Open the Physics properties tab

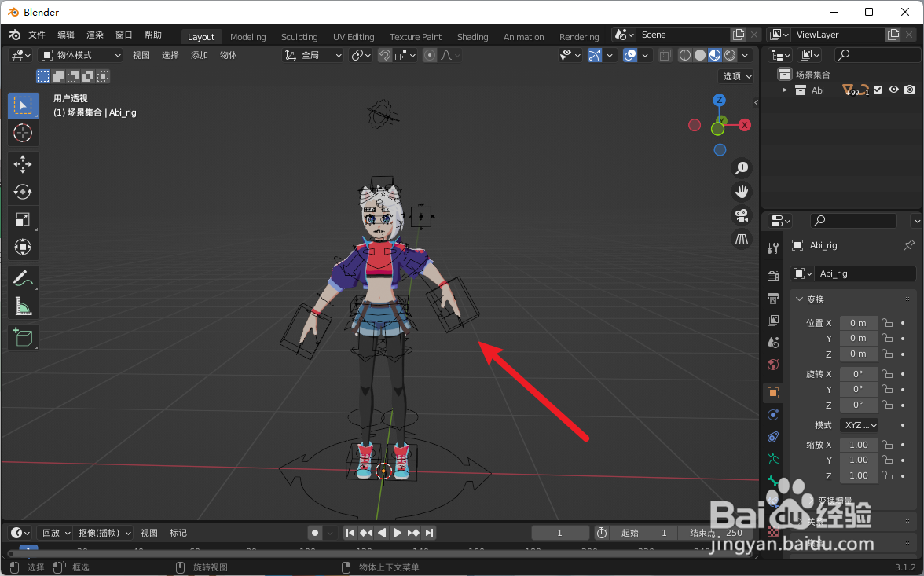coord(773,415)
